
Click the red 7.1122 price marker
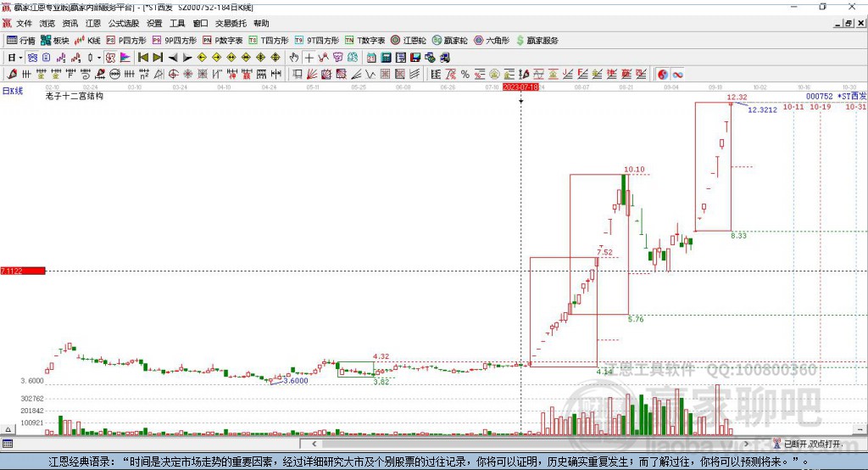click(x=23, y=271)
